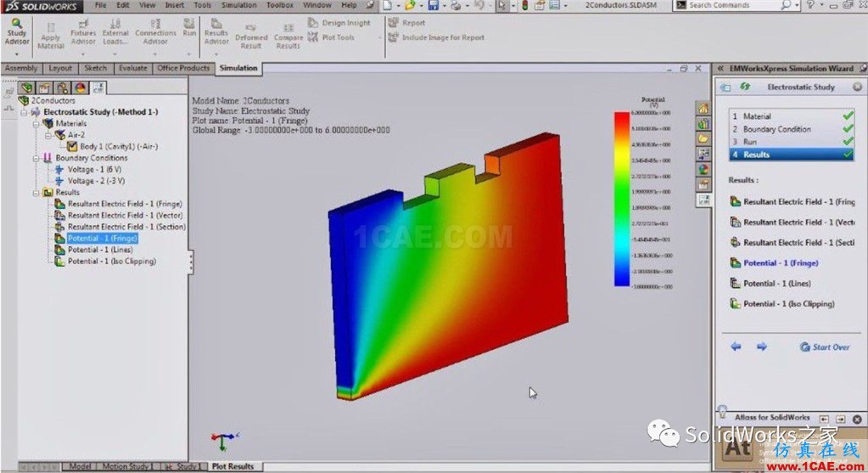Viewport: 868px width, 473px height.
Task: Open wizard result Potential - 1 (Iso Clipping)
Action: tap(782, 304)
